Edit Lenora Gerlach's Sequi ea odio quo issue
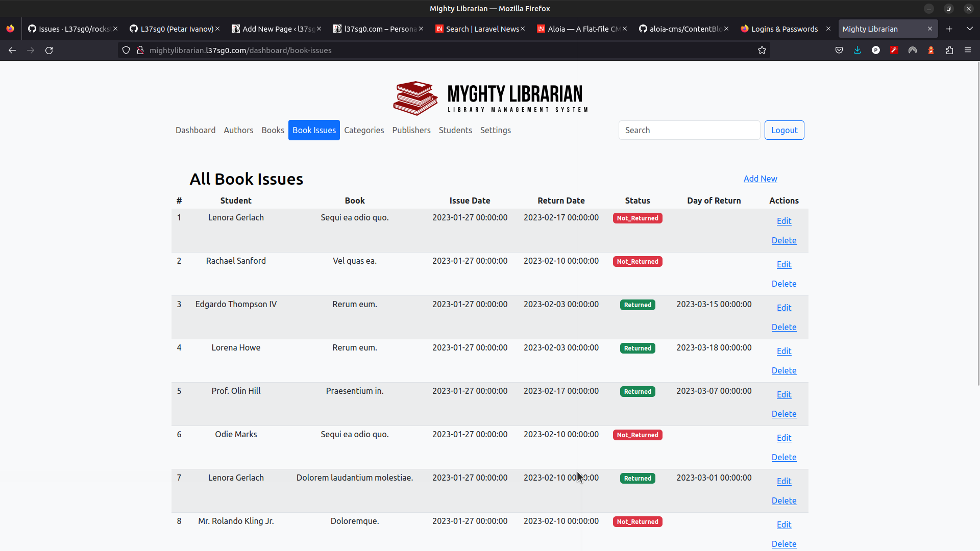This screenshot has height=551, width=980. [x=784, y=221]
